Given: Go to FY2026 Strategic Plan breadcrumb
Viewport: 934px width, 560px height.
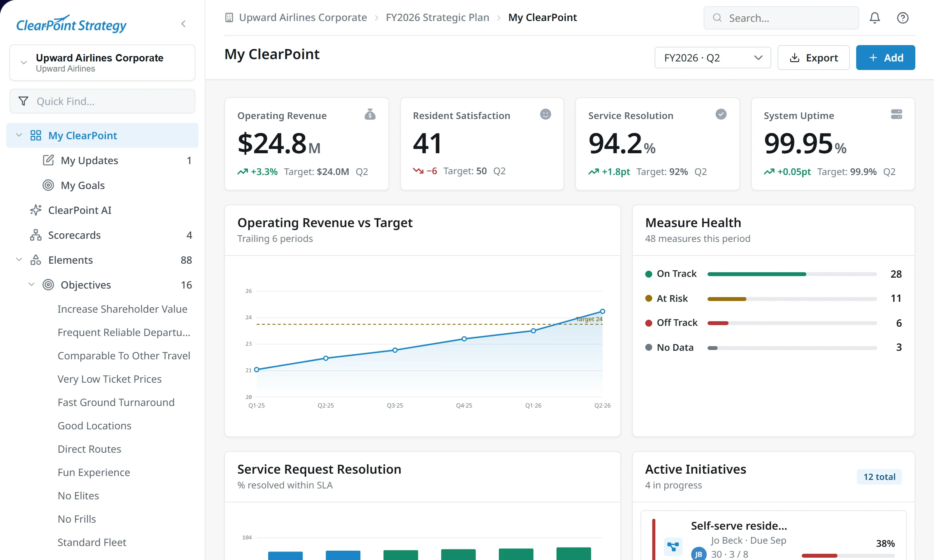Looking at the screenshot, I should pyautogui.click(x=437, y=17).
